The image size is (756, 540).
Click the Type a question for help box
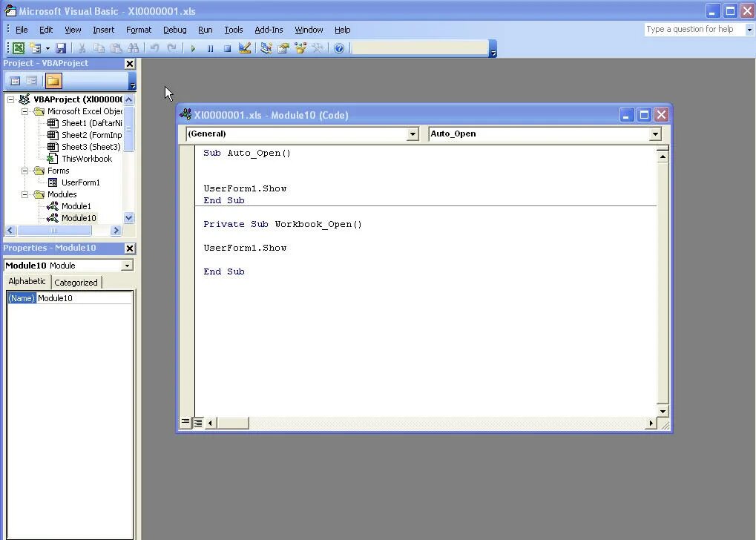coord(694,30)
